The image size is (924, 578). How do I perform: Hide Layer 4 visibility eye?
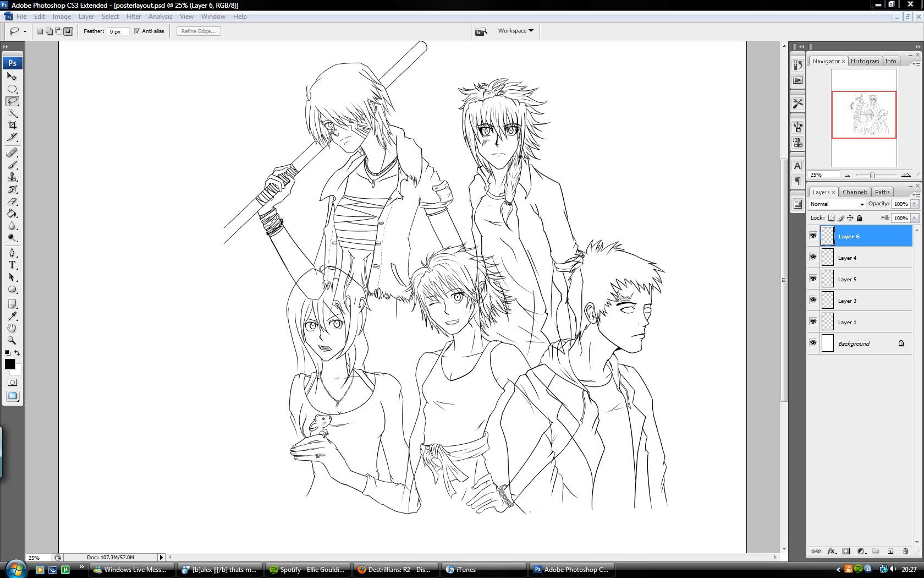tap(813, 258)
